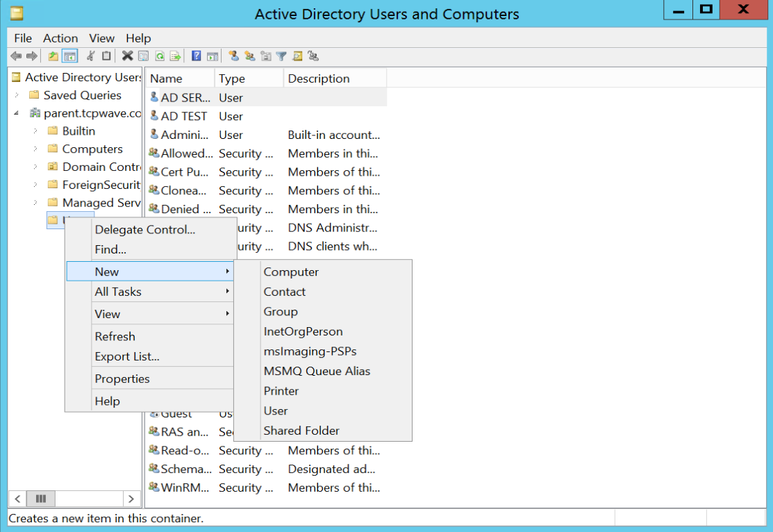This screenshot has height=532, width=773.
Task: Open the File menu
Action: [23, 38]
